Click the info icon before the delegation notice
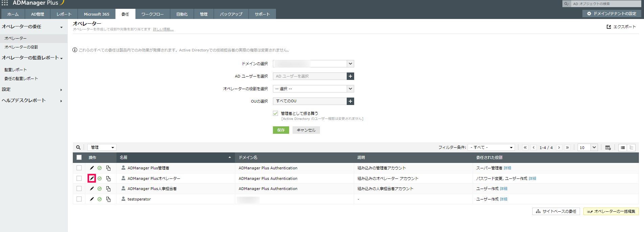Screen dimensions: 644x232 point(75,50)
